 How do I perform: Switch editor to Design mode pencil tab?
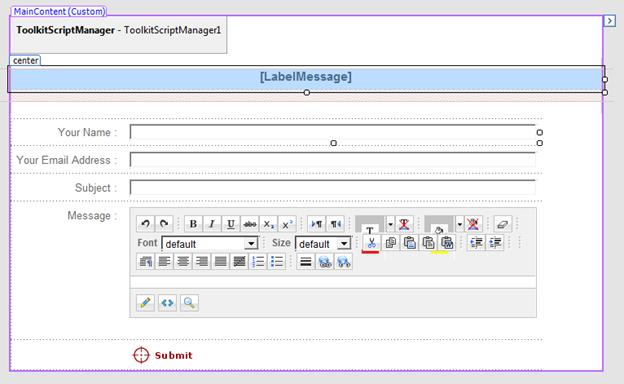click(145, 303)
